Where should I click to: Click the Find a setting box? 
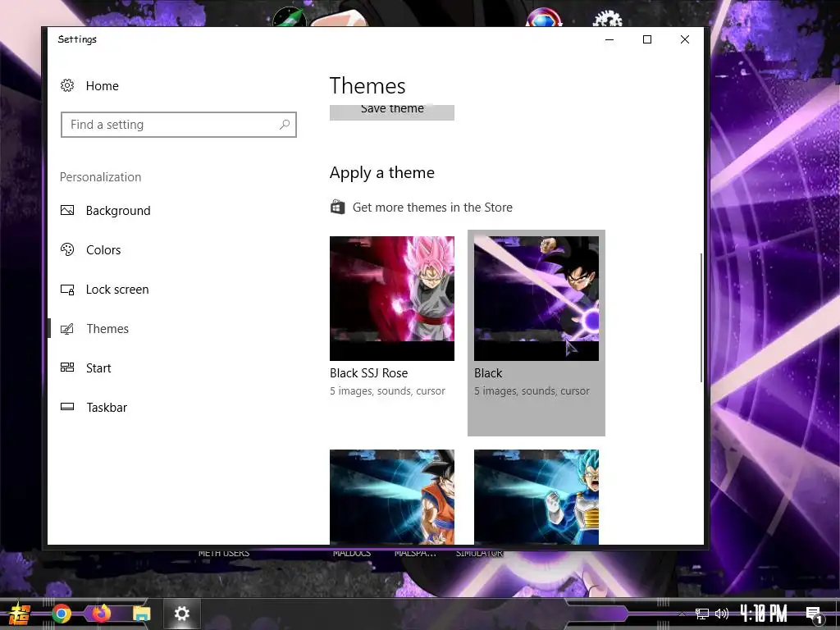tap(178, 125)
